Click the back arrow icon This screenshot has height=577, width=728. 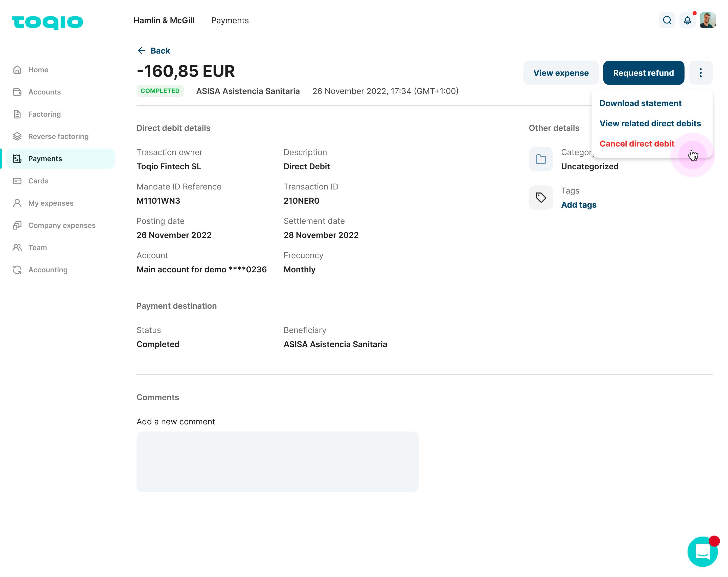pos(142,51)
